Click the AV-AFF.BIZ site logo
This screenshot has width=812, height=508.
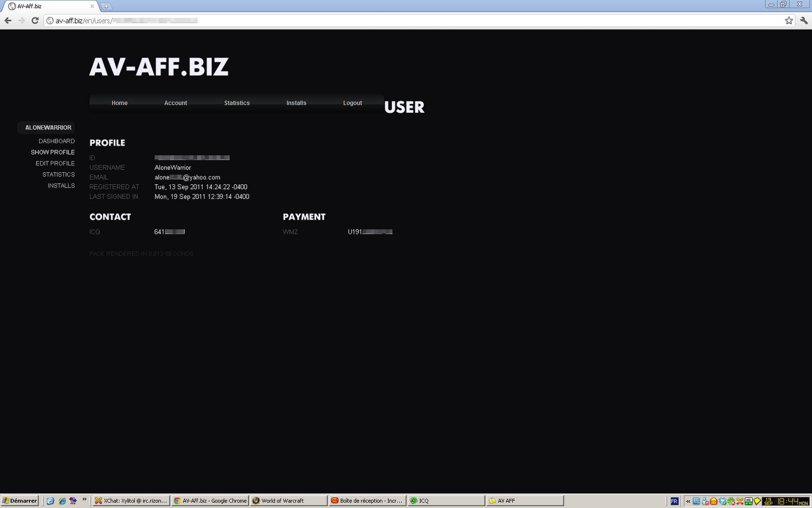tap(159, 67)
